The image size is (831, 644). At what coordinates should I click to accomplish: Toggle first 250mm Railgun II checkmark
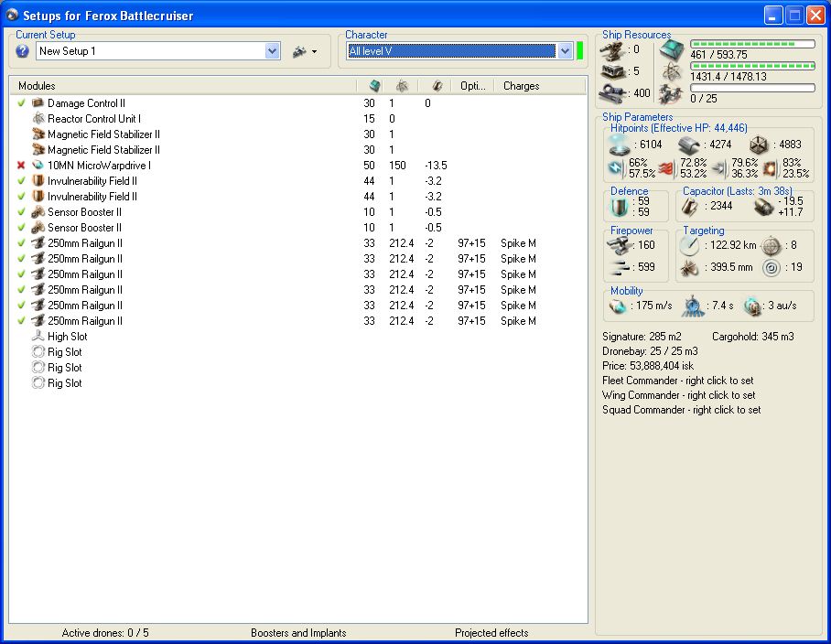pyautogui.click(x=21, y=243)
